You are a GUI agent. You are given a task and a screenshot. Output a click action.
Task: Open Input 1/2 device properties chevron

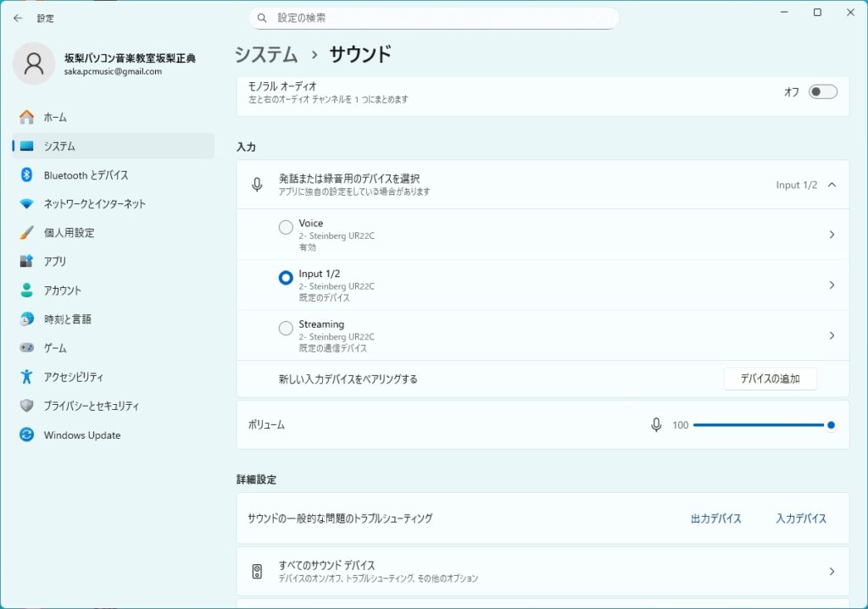click(x=832, y=285)
